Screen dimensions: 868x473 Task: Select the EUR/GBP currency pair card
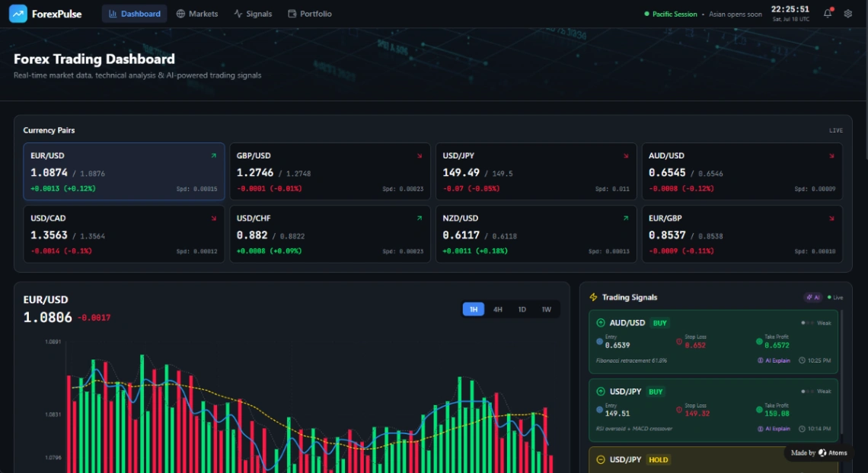742,235
